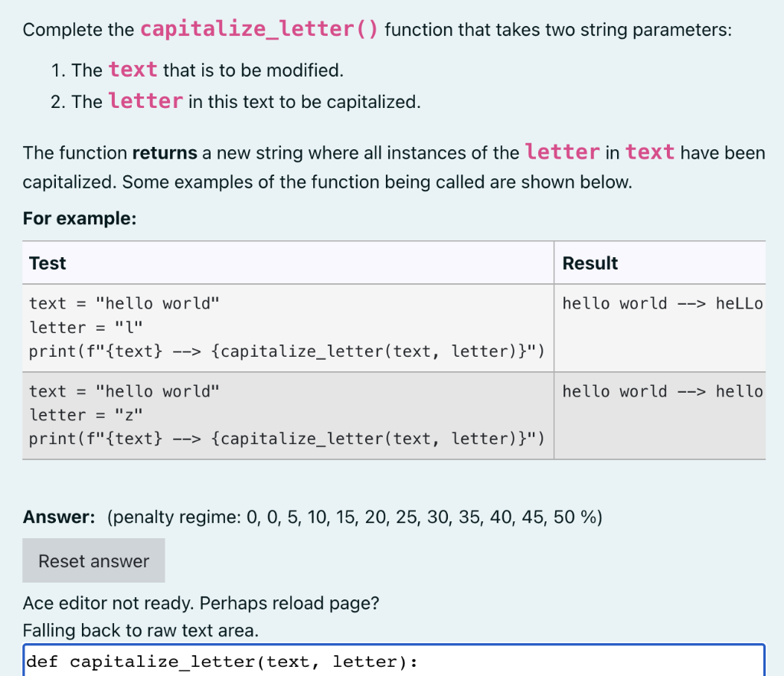Viewport: 784px width, 676px height.
Task: Select the text parameter name in item 1
Action: pyautogui.click(x=132, y=70)
